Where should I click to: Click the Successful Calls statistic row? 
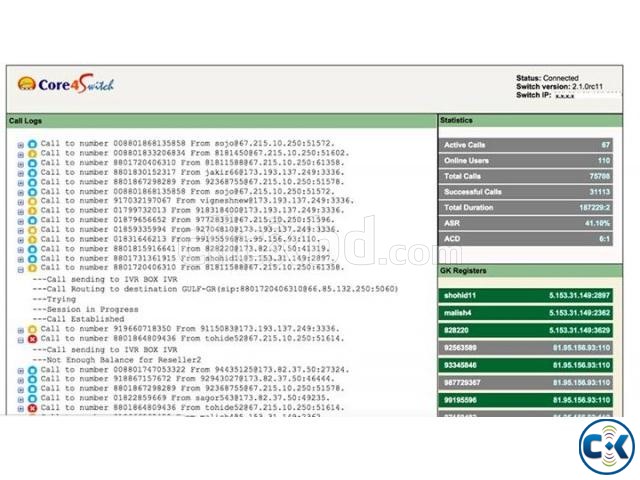point(526,192)
